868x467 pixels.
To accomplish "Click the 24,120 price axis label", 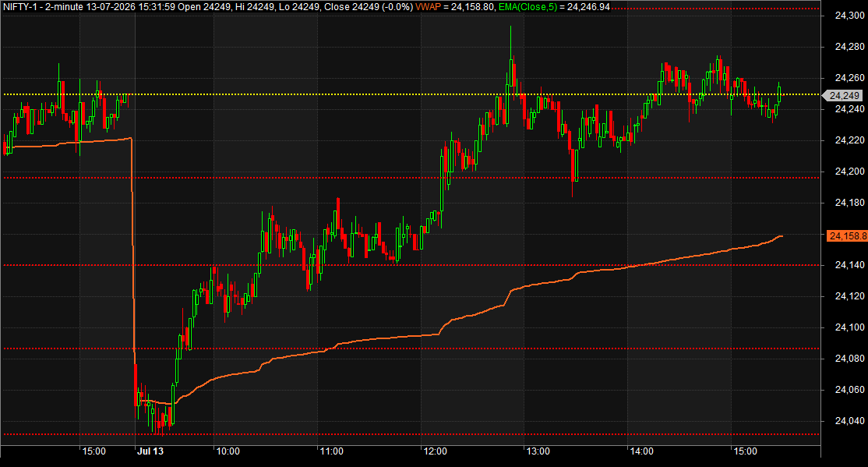I will (849, 296).
